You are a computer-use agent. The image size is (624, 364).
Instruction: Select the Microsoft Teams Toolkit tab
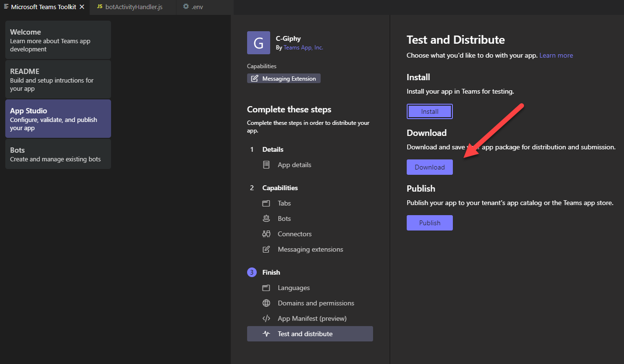pyautogui.click(x=45, y=7)
